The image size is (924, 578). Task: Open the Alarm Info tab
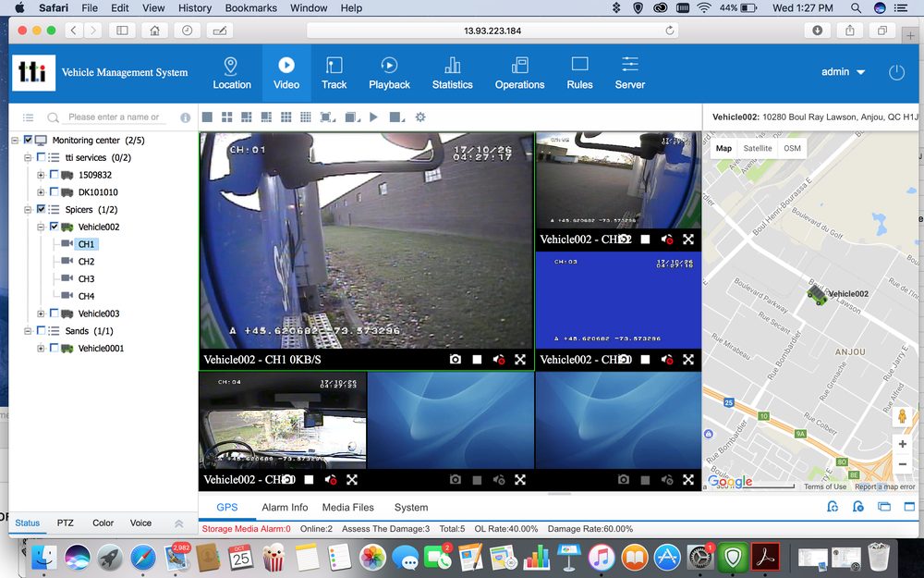(x=285, y=507)
